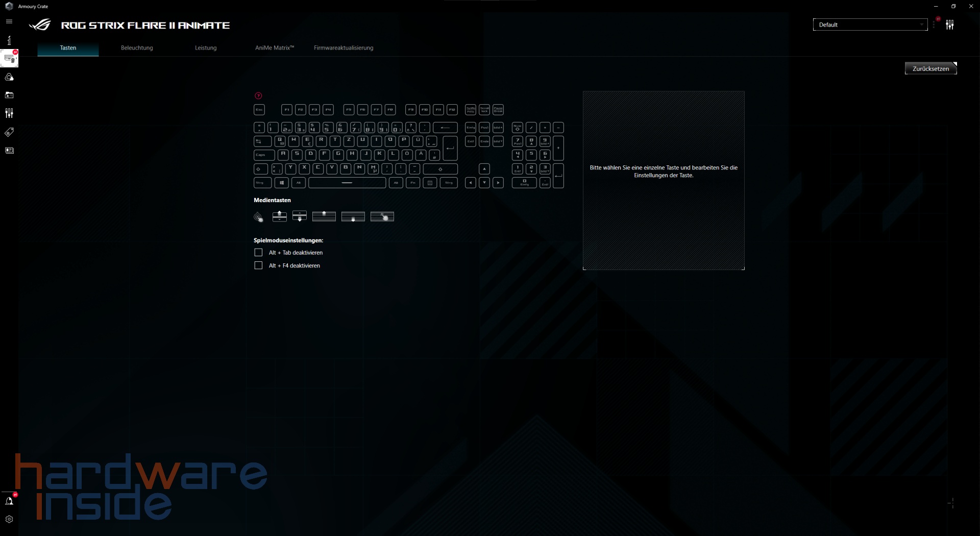Open the device settings icon beside profile selector
980x536 pixels.
tap(950, 24)
